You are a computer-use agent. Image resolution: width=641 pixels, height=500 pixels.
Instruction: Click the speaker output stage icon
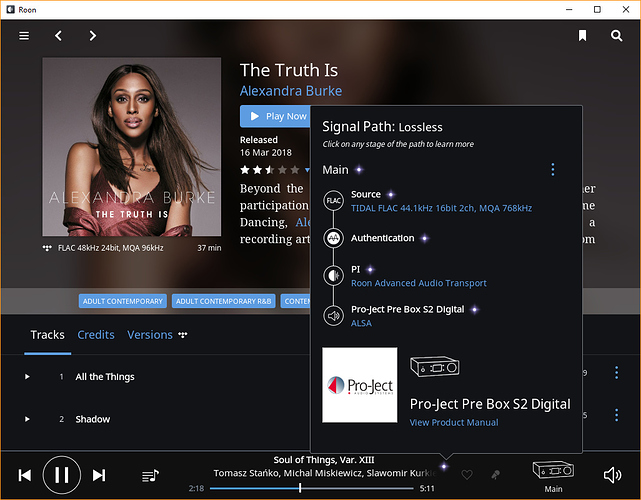(x=334, y=316)
